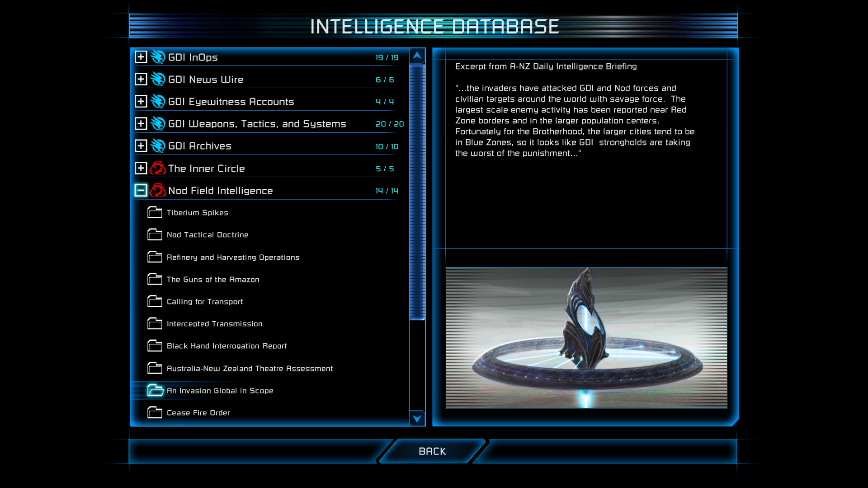
Task: Click Nod scorpion icon beside Nod Field Intelligence
Action: [158, 190]
